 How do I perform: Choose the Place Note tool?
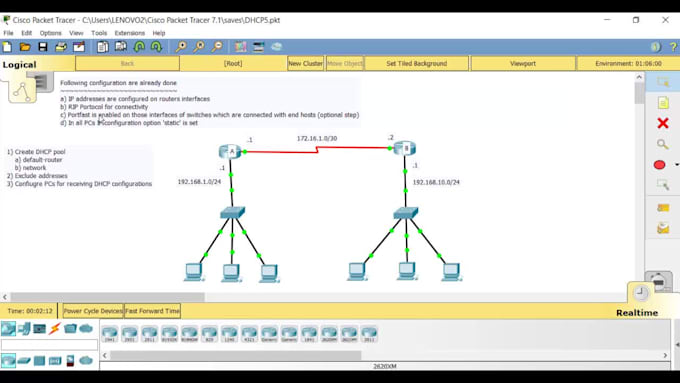point(663,103)
